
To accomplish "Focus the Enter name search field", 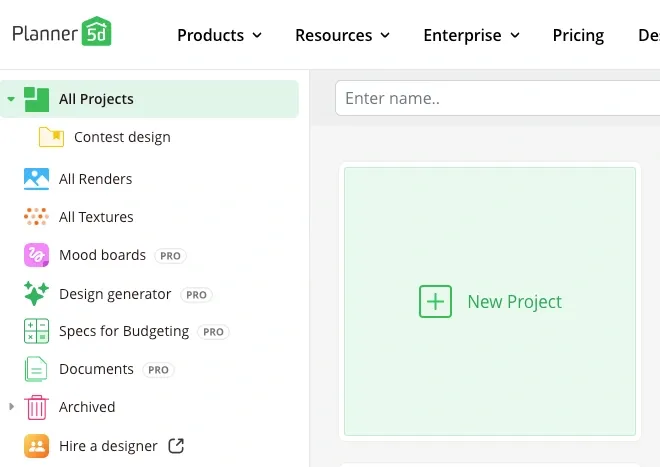I will tap(495, 98).
